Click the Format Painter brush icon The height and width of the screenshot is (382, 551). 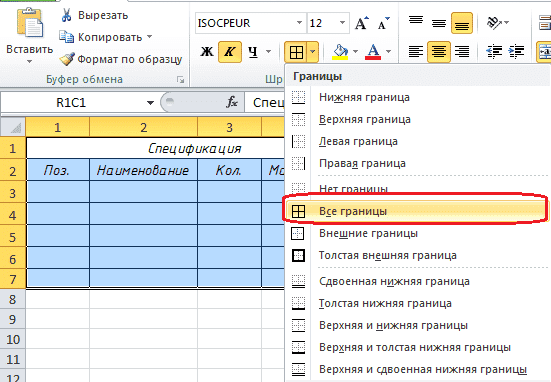[x=67, y=59]
